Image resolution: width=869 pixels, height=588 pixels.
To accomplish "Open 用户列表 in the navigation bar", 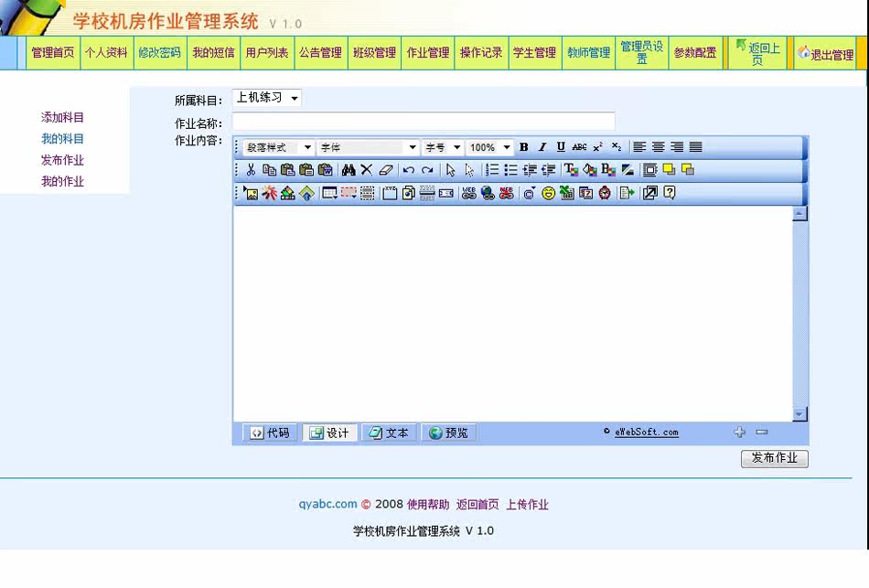I will pos(267,53).
